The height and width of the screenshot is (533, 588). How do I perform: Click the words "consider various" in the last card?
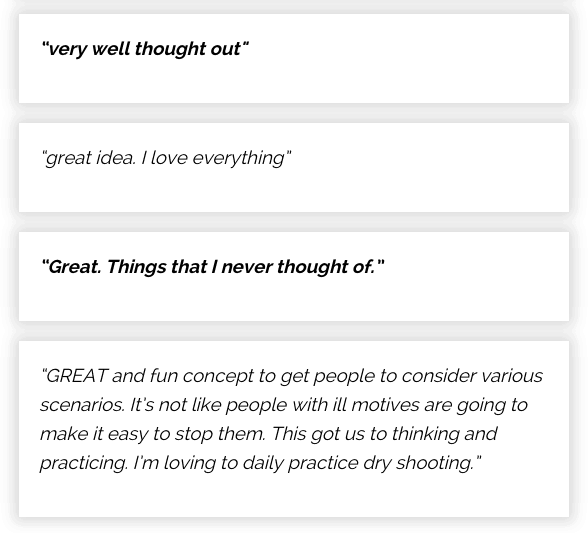tap(472, 376)
